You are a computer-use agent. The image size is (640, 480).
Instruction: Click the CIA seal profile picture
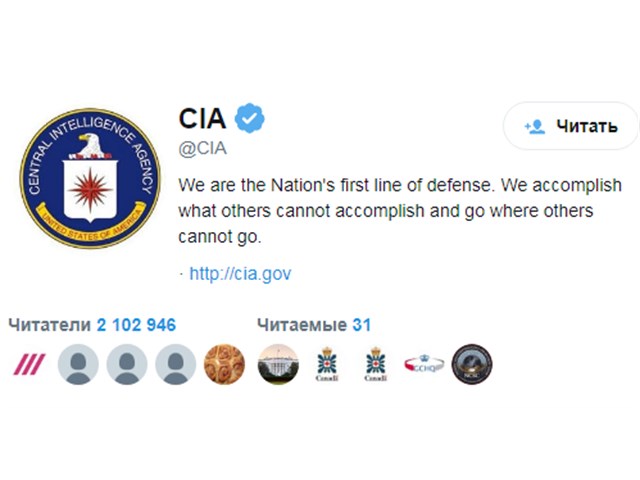[90, 178]
